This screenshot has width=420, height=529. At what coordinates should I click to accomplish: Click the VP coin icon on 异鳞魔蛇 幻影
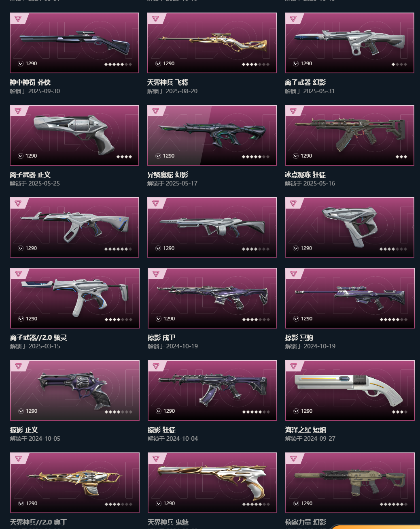click(x=158, y=156)
